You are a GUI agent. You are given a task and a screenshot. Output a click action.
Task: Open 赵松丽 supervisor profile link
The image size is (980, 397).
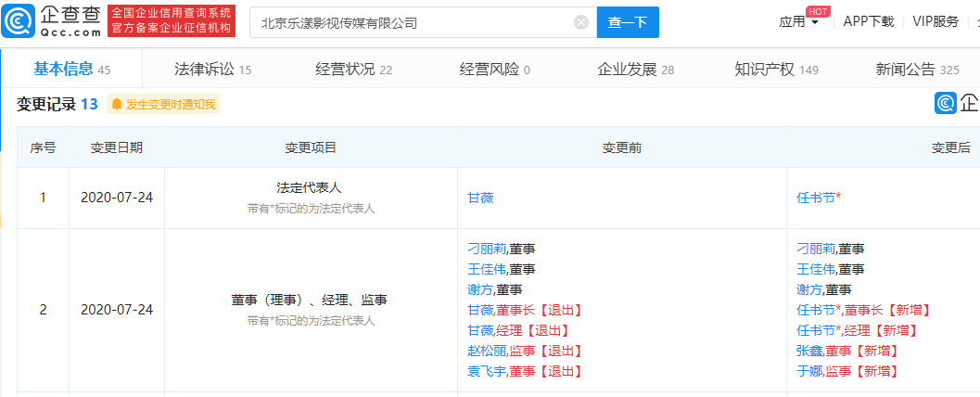(x=488, y=351)
